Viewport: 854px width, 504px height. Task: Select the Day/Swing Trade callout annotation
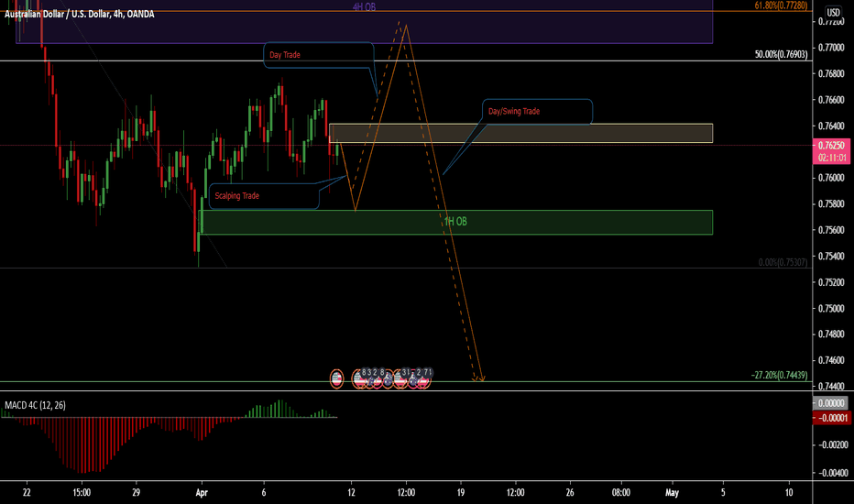tap(538, 112)
